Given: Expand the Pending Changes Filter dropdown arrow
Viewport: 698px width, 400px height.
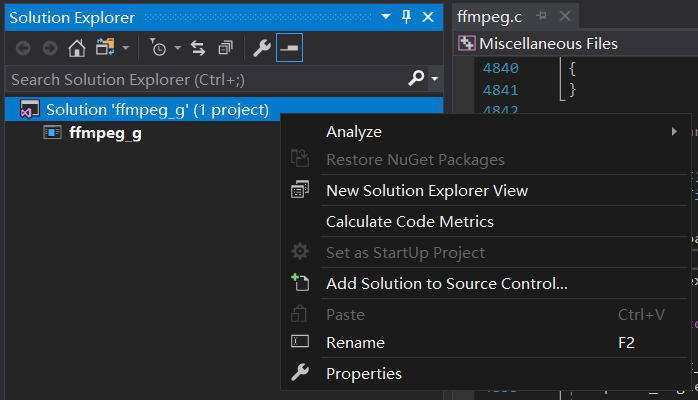Looking at the screenshot, I should click(x=178, y=48).
